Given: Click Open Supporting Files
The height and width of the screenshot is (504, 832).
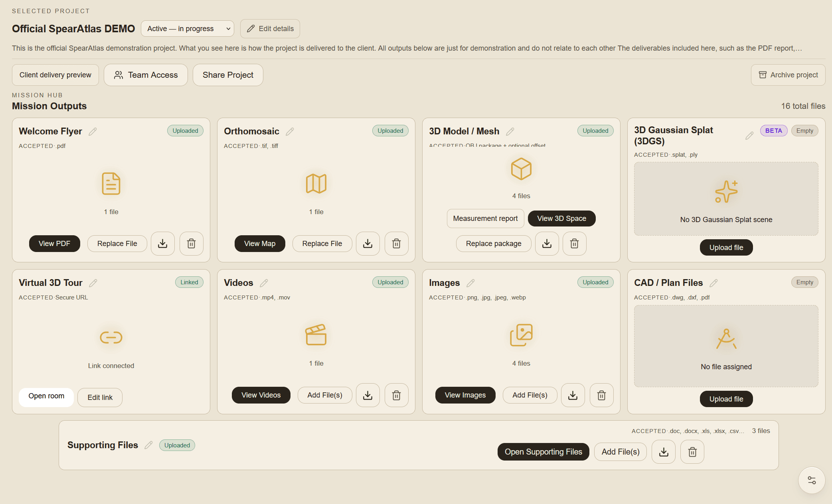Looking at the screenshot, I should [x=543, y=452].
